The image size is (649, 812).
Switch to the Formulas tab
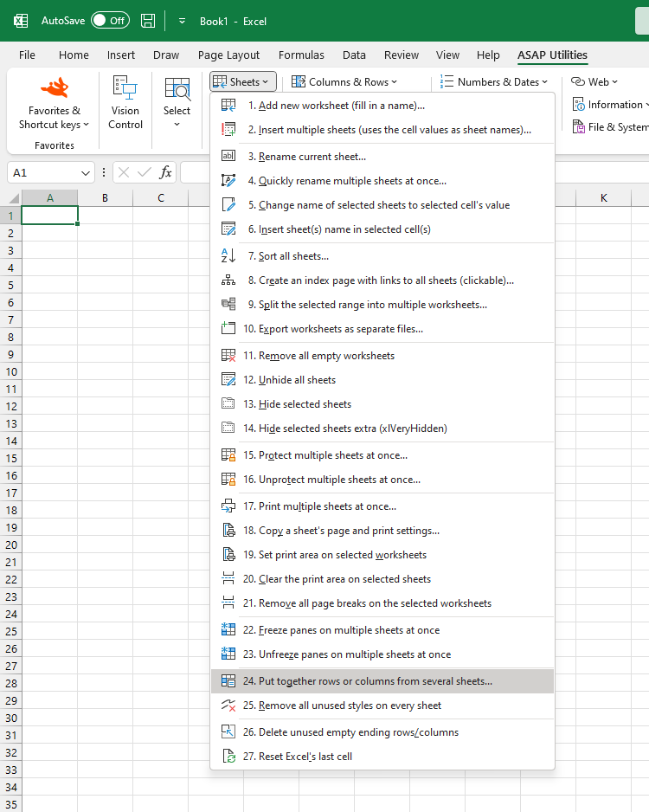[301, 55]
